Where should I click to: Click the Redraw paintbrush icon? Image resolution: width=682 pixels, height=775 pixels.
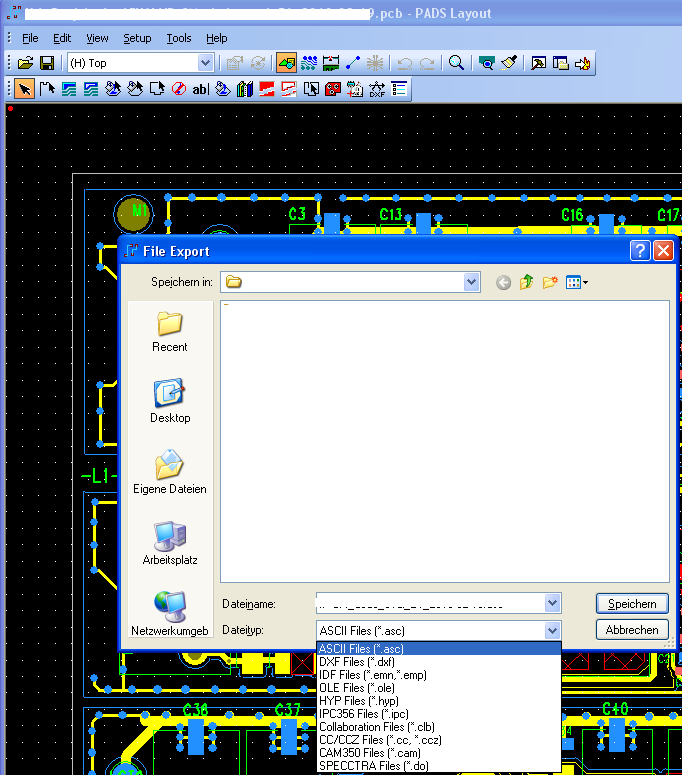pyautogui.click(x=509, y=63)
